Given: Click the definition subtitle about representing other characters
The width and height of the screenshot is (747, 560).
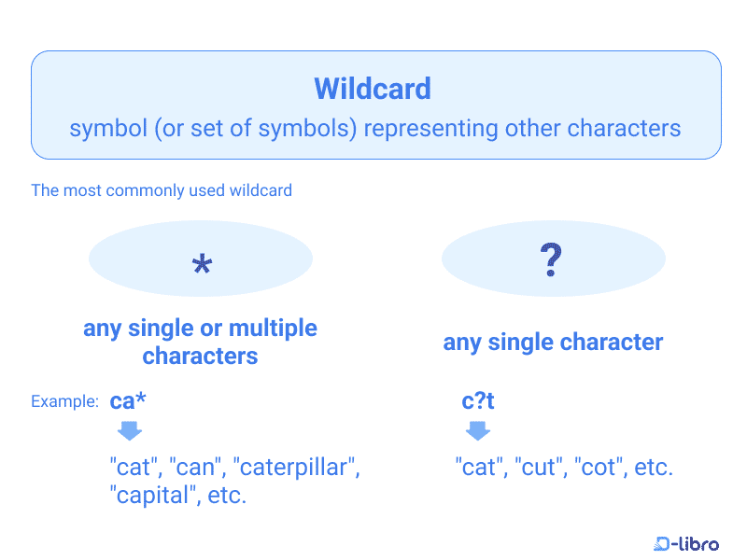Looking at the screenshot, I should [x=375, y=129].
